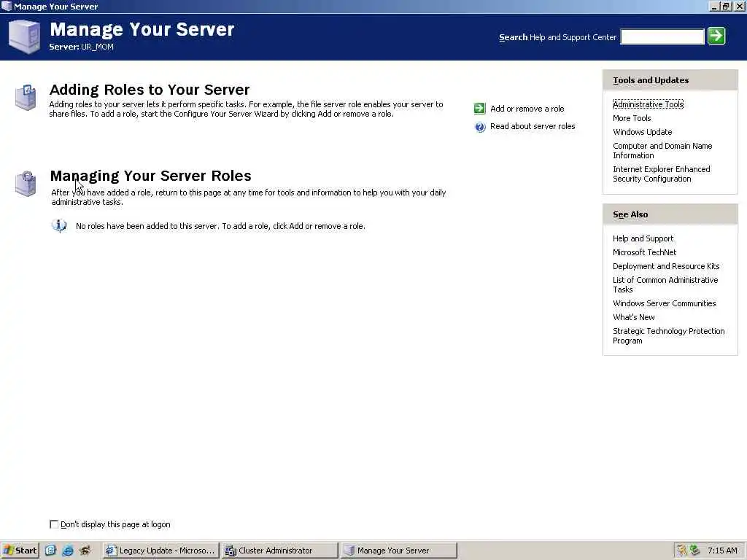Open More Tools link
The height and width of the screenshot is (560, 747).
pyautogui.click(x=632, y=118)
